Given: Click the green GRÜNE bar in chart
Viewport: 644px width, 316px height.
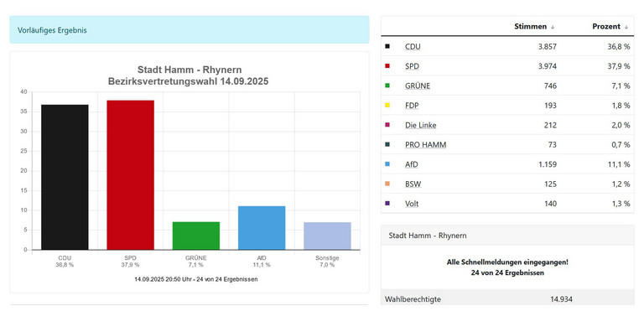Looking at the screenshot, I should [196, 236].
